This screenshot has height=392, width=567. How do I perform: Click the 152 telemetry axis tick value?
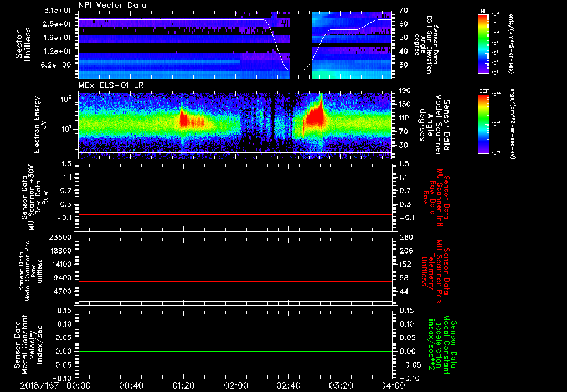406,264
